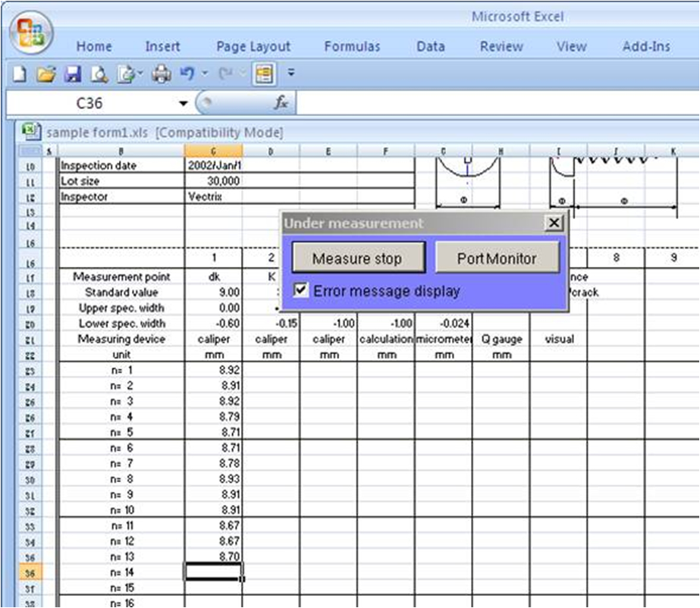The width and height of the screenshot is (700, 608).
Task: Click the Measurement point label
Action: (122, 277)
